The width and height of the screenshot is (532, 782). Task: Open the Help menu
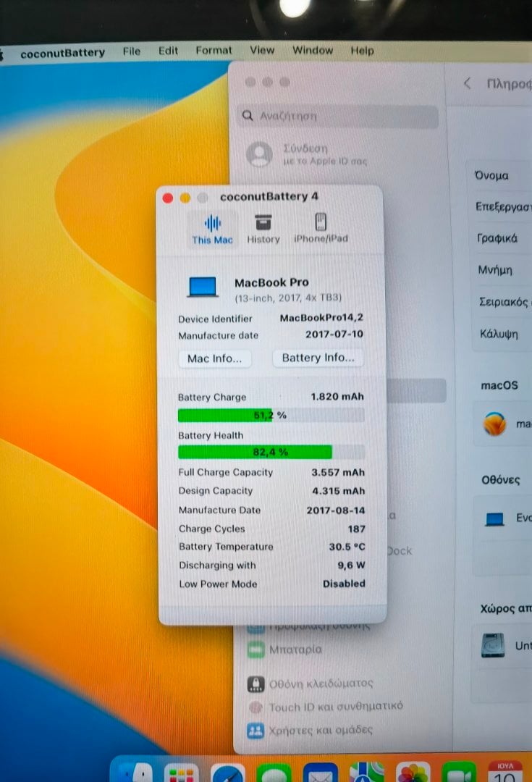[362, 51]
